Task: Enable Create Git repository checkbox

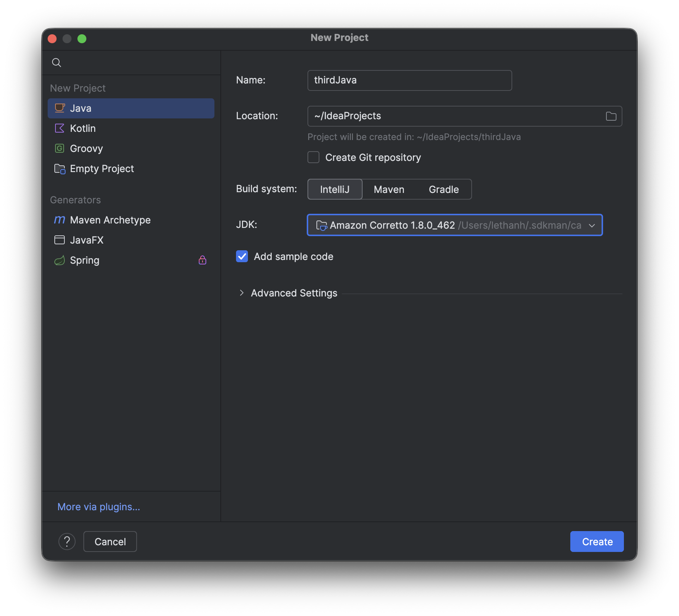Action: [x=313, y=158]
